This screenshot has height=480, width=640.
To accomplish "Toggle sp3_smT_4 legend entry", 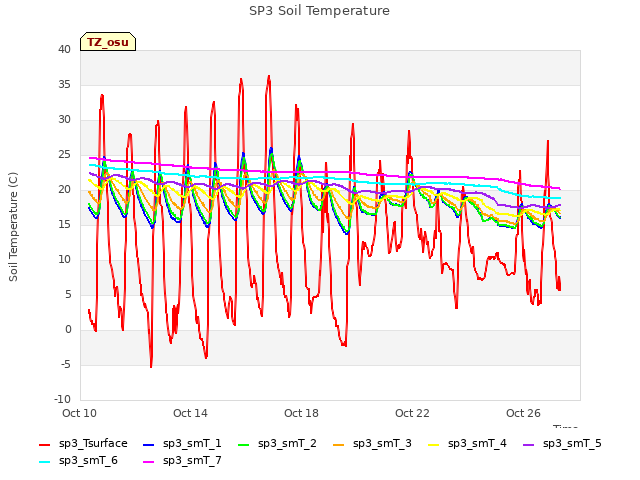I will point(467,443).
